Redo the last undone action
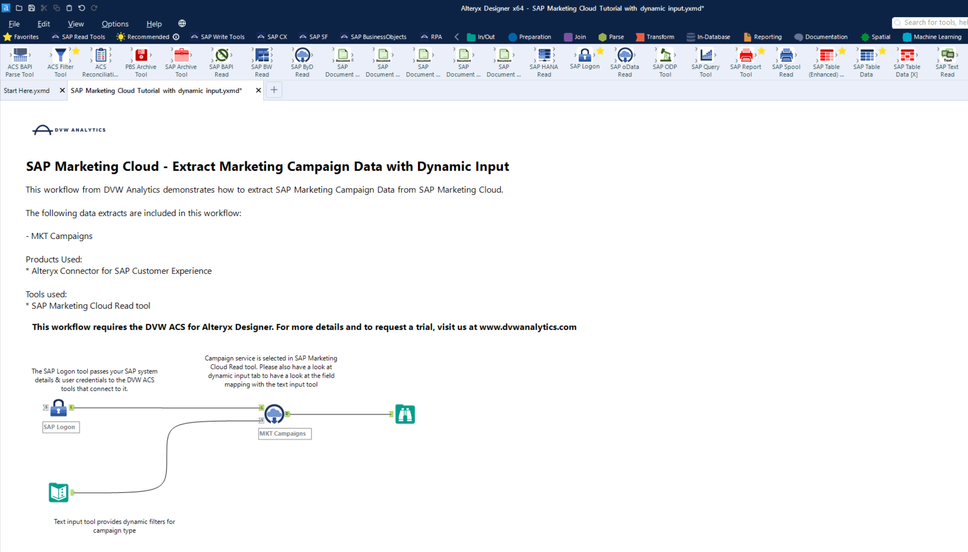 tap(94, 8)
